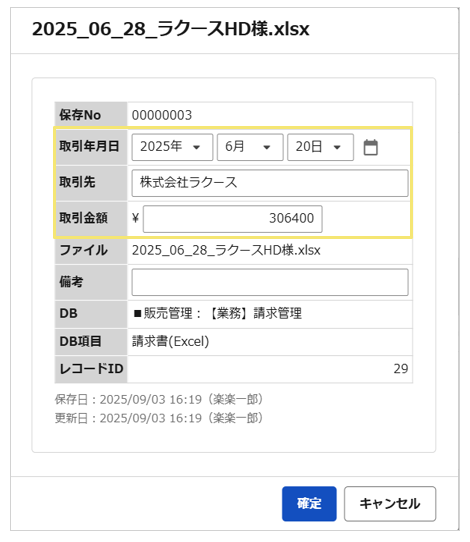Open the calendar date picker icon

pyautogui.click(x=370, y=147)
